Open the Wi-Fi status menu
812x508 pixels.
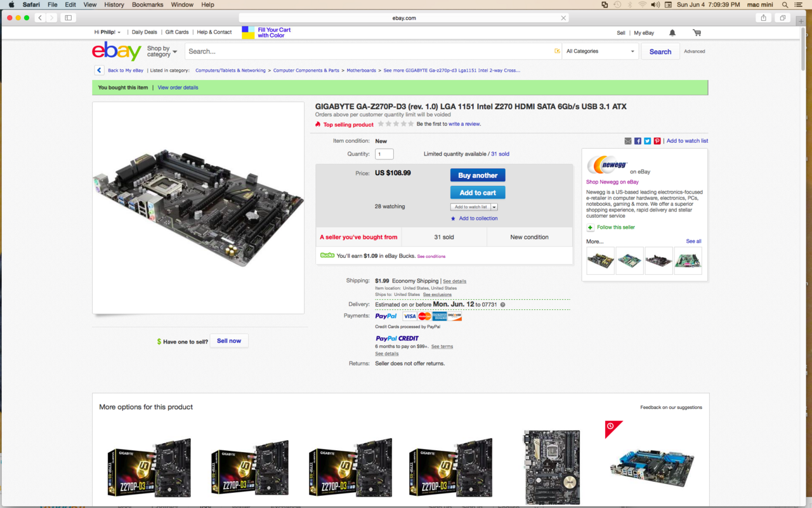click(x=642, y=4)
